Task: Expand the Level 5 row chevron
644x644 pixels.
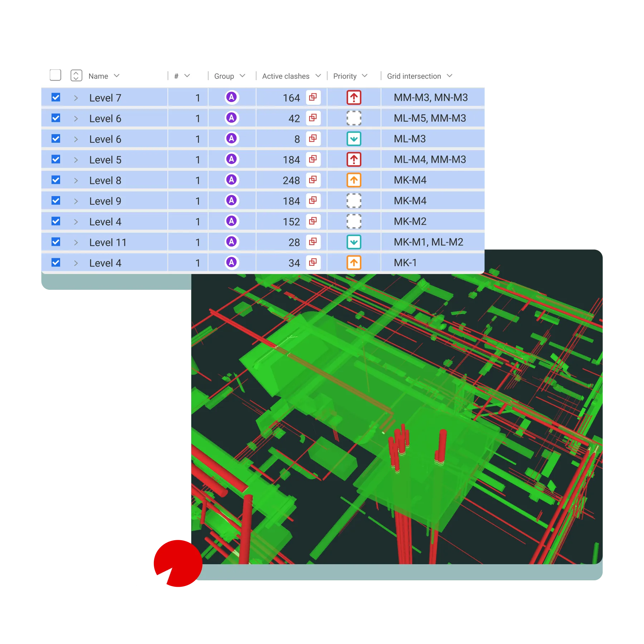Action: 76,160
